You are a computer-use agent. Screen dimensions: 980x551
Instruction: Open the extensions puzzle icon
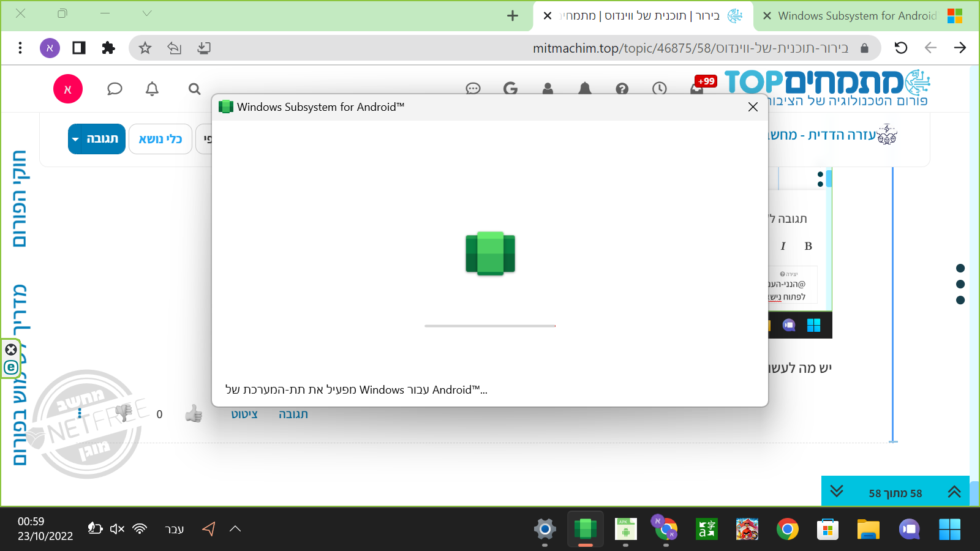[108, 48]
